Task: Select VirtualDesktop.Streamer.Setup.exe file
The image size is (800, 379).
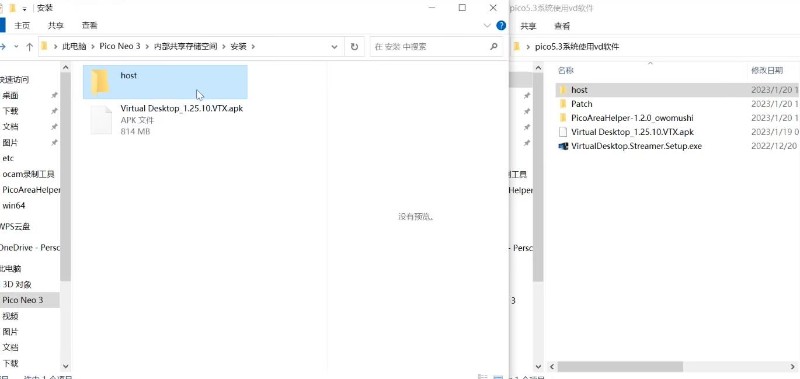Action: [636, 146]
